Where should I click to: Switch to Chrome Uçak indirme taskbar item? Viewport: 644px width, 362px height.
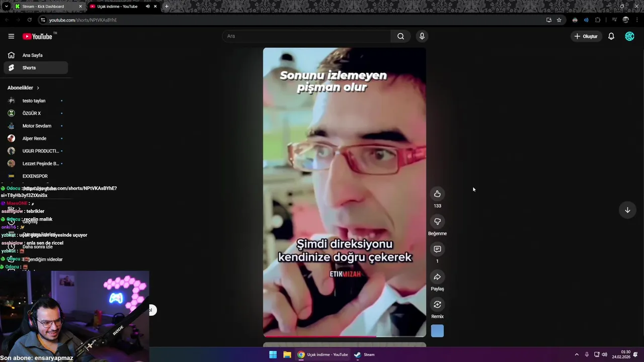[323, 354]
